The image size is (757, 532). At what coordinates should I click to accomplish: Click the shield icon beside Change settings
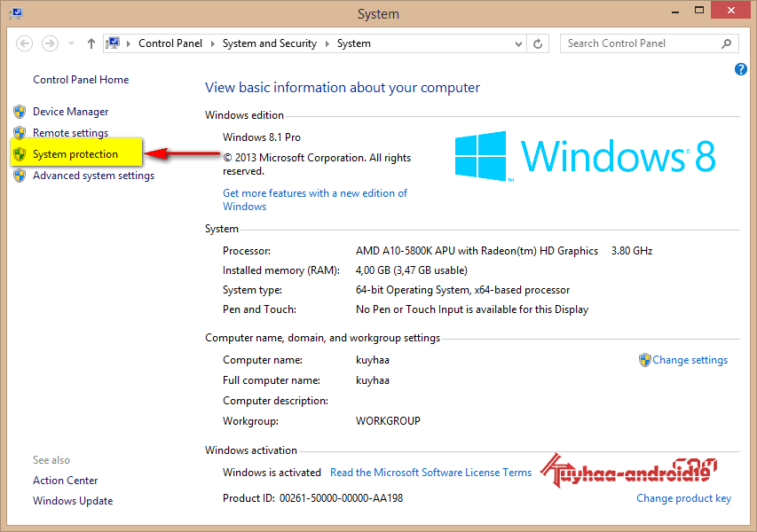[644, 360]
